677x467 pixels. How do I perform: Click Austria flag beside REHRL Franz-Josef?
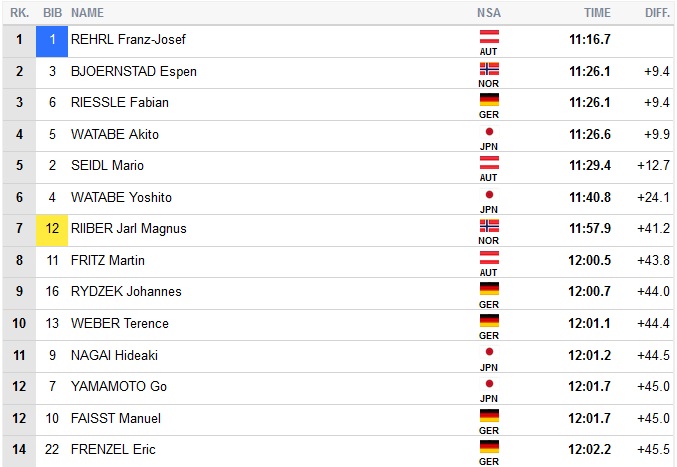(x=489, y=35)
